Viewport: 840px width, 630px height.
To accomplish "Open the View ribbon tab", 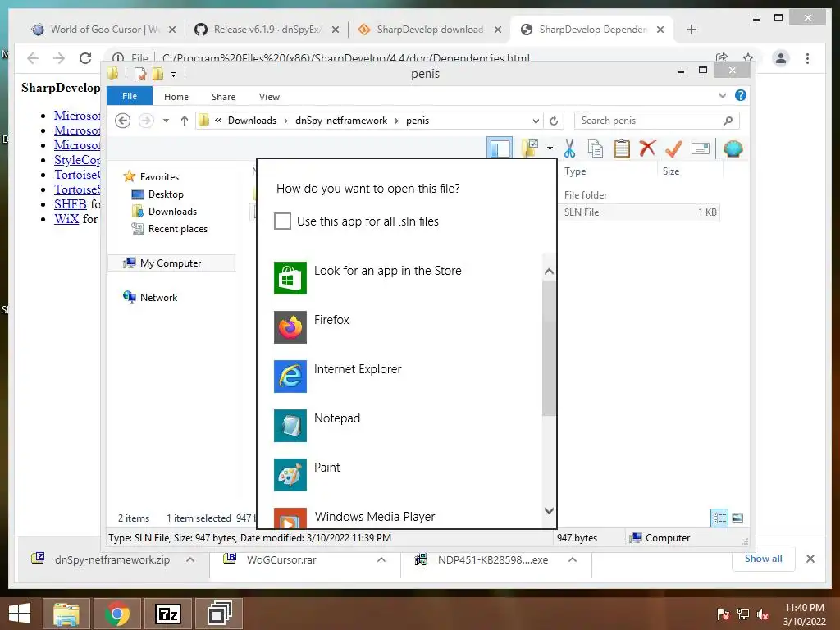I will (269, 97).
